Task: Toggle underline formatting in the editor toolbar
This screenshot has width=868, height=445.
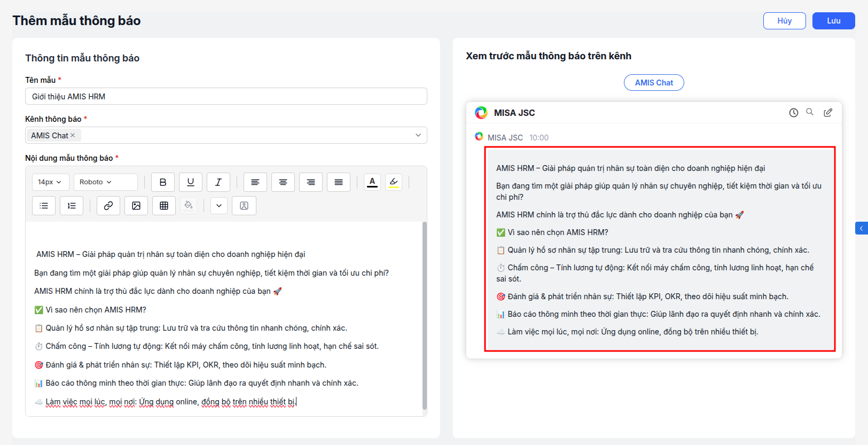Action: [x=191, y=182]
